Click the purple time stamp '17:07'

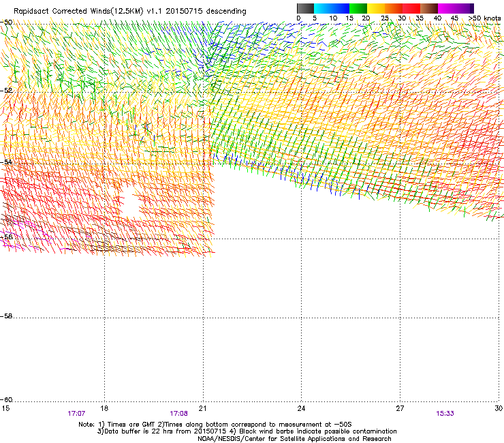tap(76, 414)
